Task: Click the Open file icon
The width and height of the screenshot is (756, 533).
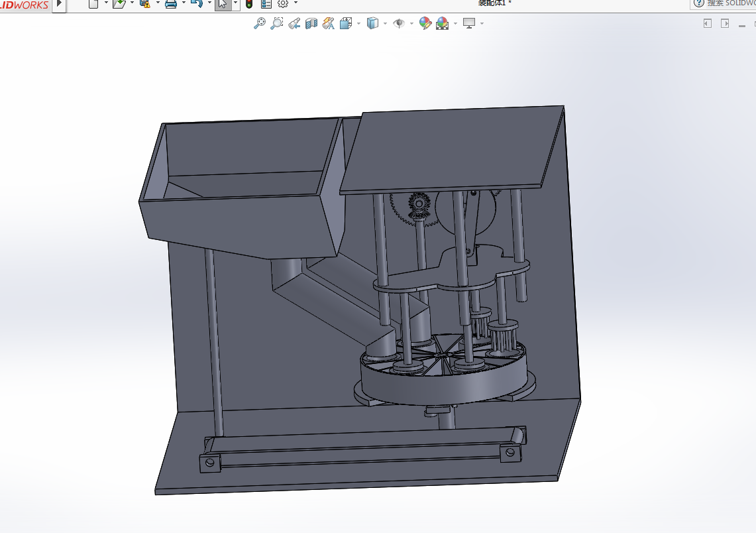Action: [x=119, y=4]
